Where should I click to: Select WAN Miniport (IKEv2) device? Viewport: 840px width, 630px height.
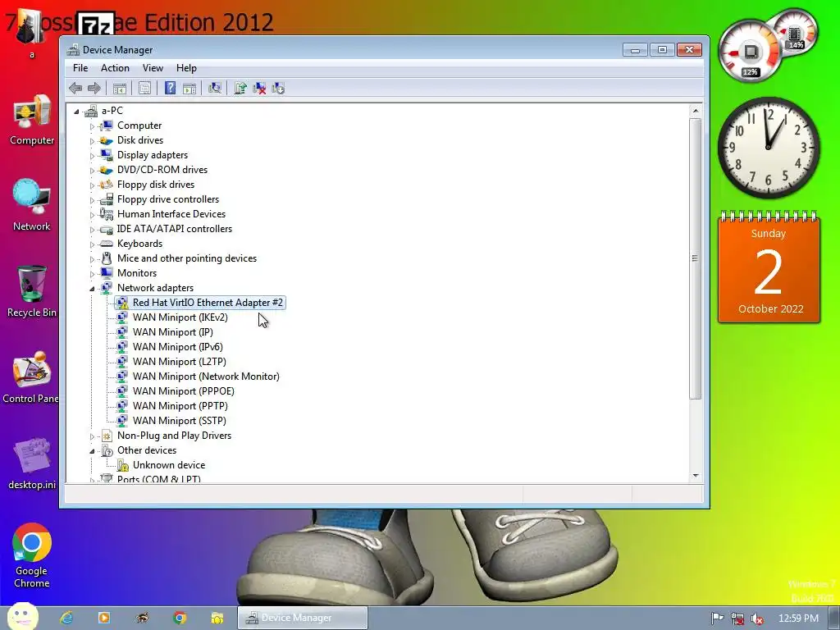[180, 317]
